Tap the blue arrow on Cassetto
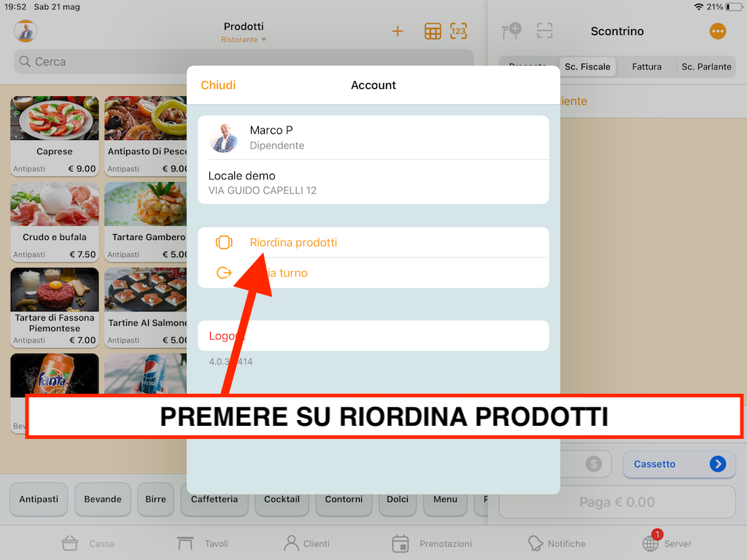Viewport: 747px width, 560px height. [x=718, y=464]
